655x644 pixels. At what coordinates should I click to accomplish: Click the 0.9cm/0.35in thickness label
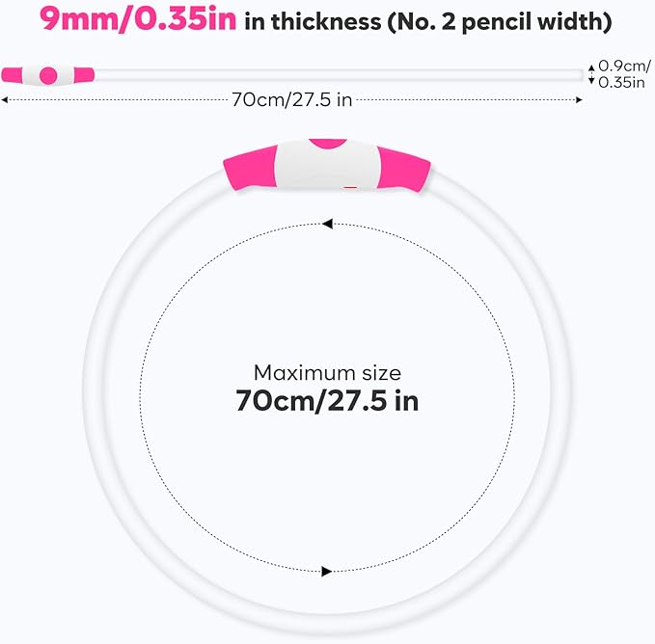[x=624, y=74]
